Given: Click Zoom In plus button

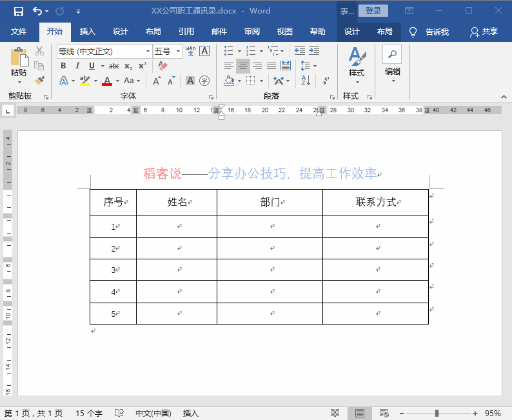Looking at the screenshot, I should coord(475,414).
